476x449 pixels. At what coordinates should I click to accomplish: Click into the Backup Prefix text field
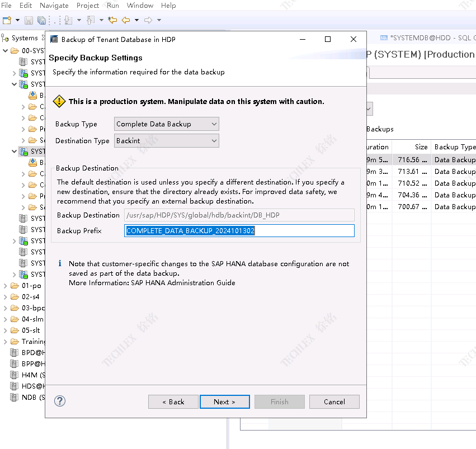pos(239,231)
